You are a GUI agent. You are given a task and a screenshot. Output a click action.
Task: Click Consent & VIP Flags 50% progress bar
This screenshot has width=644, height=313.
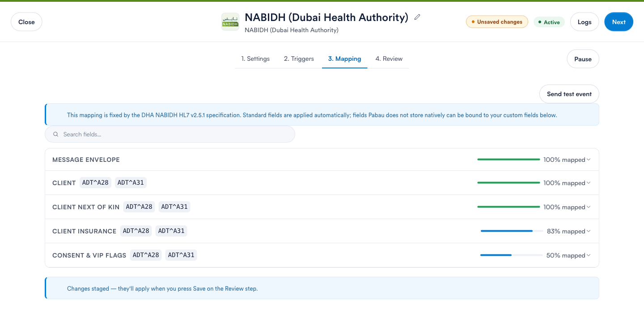tap(511, 255)
